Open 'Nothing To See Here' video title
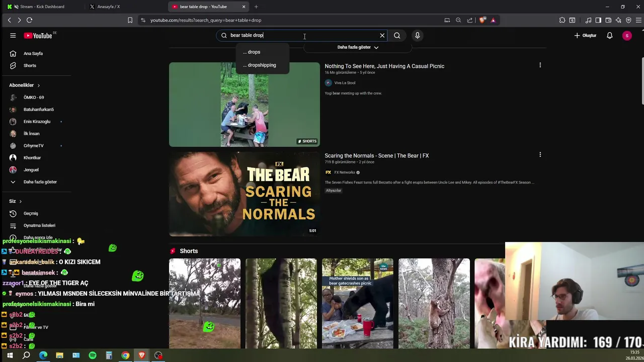Viewport: 644px width, 362px height. click(x=384, y=66)
